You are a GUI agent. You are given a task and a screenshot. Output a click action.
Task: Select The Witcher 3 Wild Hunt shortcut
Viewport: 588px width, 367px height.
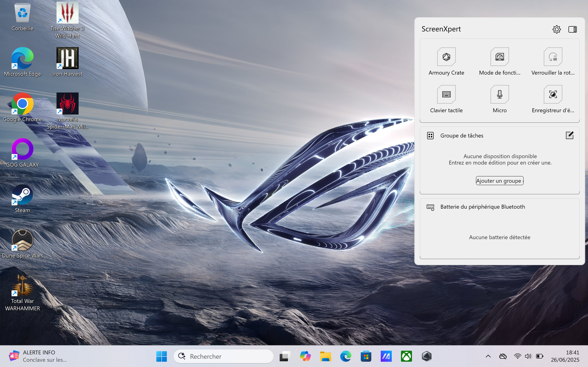(67, 20)
